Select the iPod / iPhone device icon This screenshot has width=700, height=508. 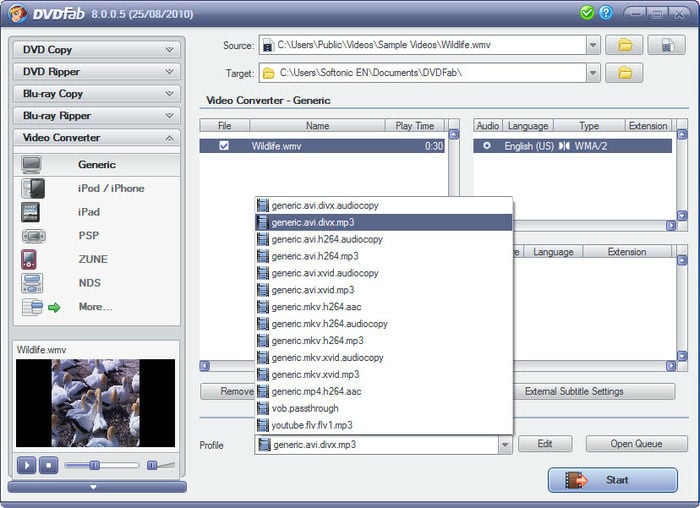click(33, 188)
